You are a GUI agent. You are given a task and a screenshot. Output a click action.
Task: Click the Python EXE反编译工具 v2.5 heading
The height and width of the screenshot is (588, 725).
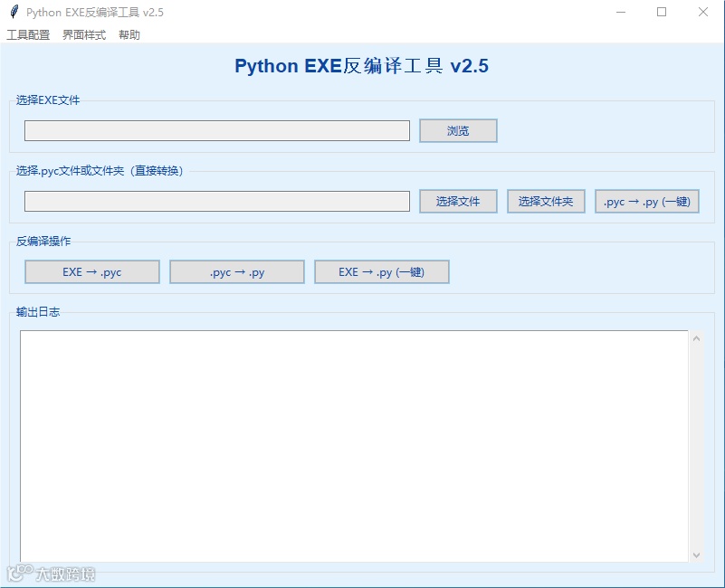click(361, 66)
